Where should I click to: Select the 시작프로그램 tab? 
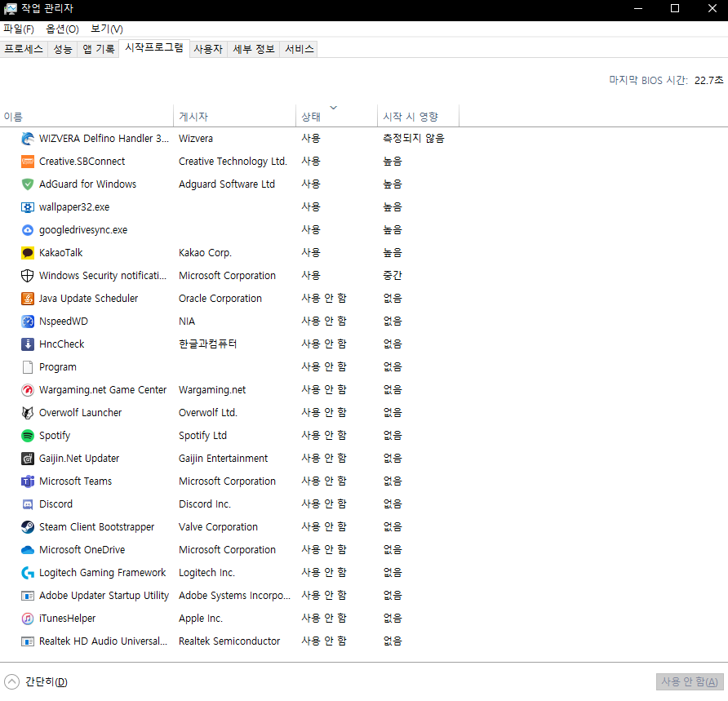(154, 48)
